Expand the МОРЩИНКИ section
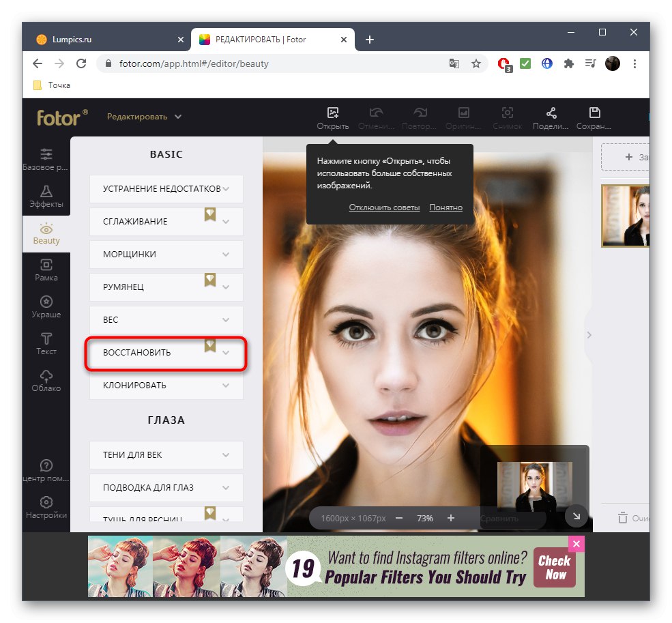 pyautogui.click(x=166, y=255)
